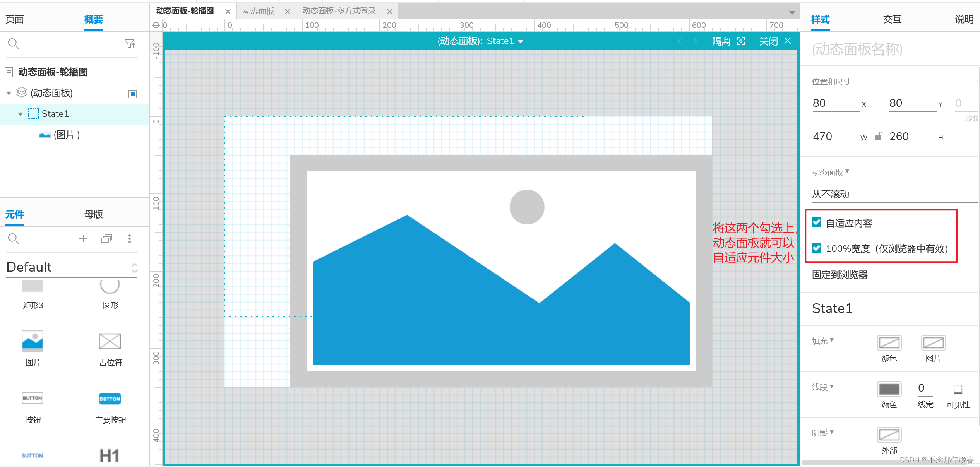The width and height of the screenshot is (980, 467).
Task: Click the isolate focus icon in panel header
Action: point(740,41)
